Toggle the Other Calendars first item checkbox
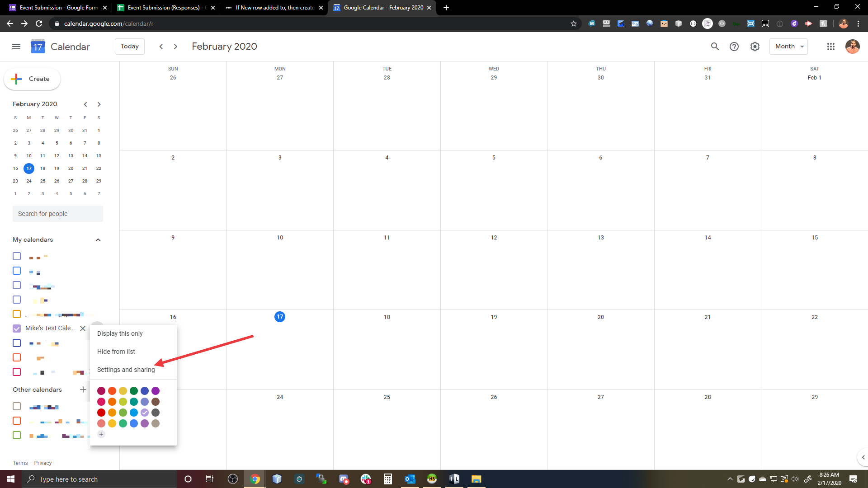 [x=16, y=406]
